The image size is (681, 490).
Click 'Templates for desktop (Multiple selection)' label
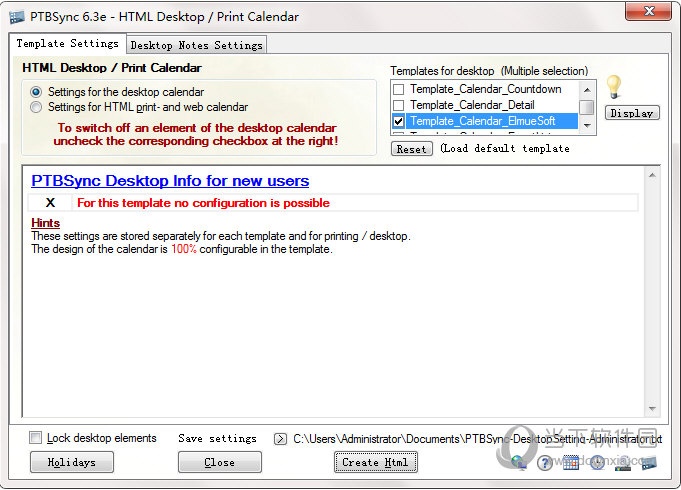[489, 71]
